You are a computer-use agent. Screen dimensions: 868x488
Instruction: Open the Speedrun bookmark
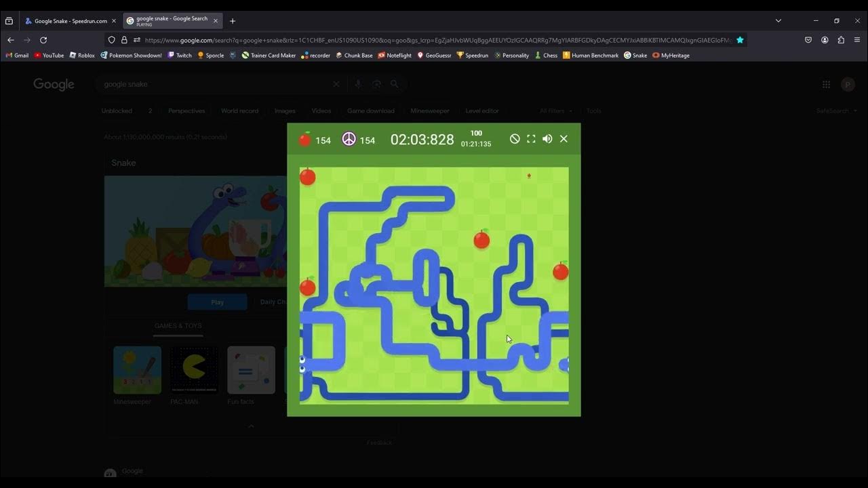pos(473,56)
